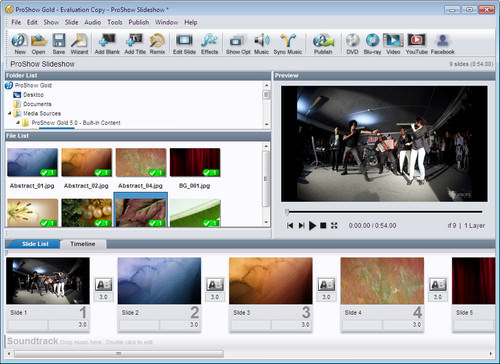500x364 pixels.
Task: Open the Edit Slide tool
Action: tap(184, 44)
